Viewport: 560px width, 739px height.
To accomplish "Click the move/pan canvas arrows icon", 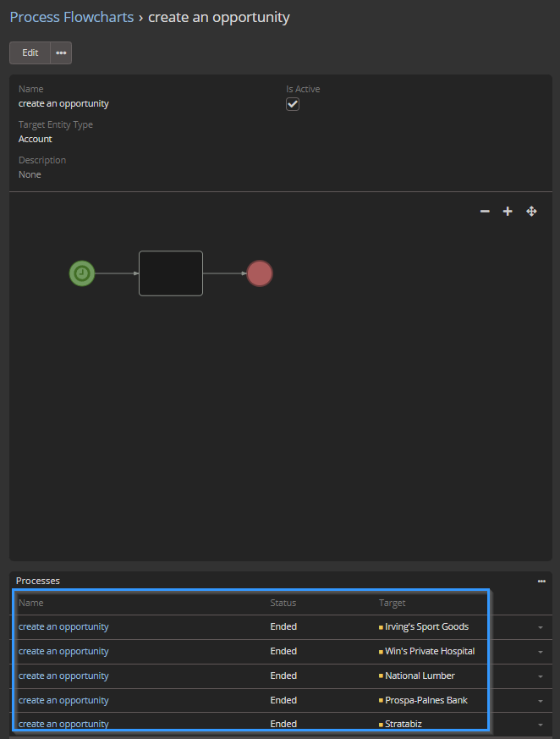I will pos(531,212).
